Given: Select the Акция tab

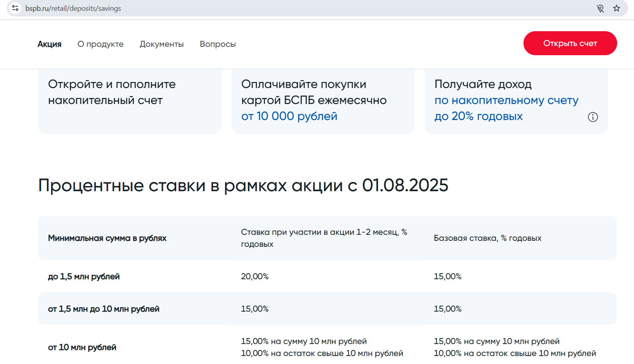Looking at the screenshot, I should coord(49,44).
